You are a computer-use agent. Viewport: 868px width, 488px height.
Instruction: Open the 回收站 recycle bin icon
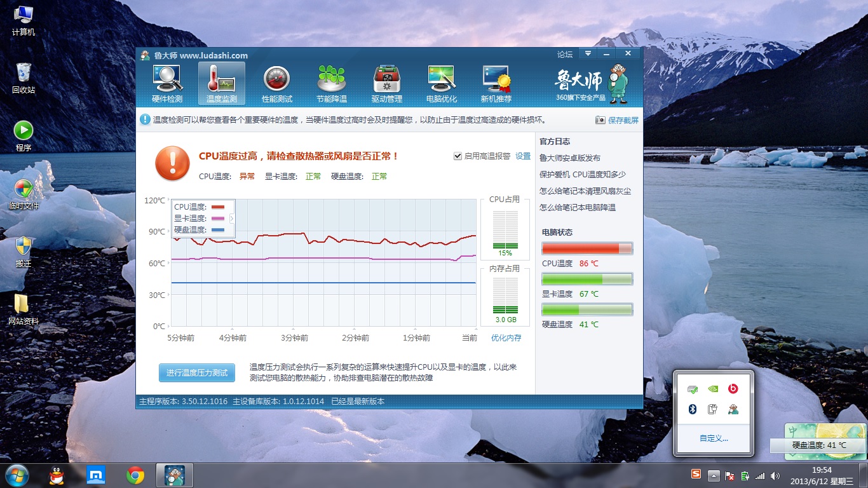click(x=24, y=79)
